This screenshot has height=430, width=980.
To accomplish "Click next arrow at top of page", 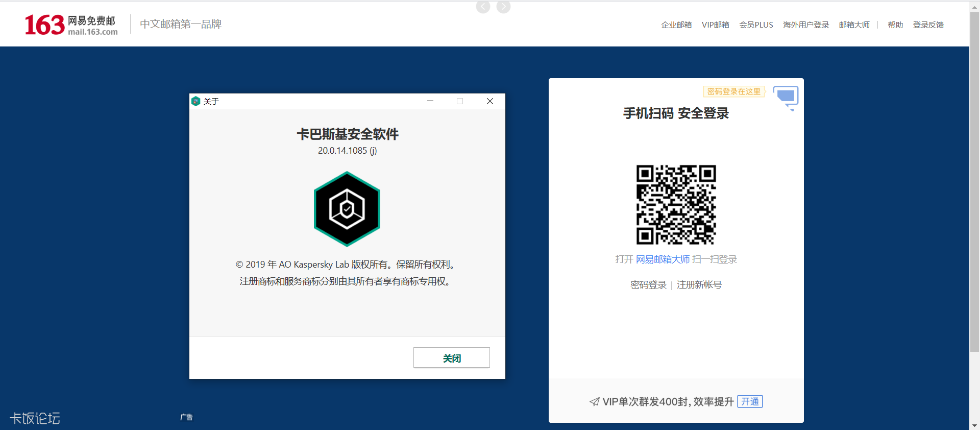I will [x=503, y=7].
